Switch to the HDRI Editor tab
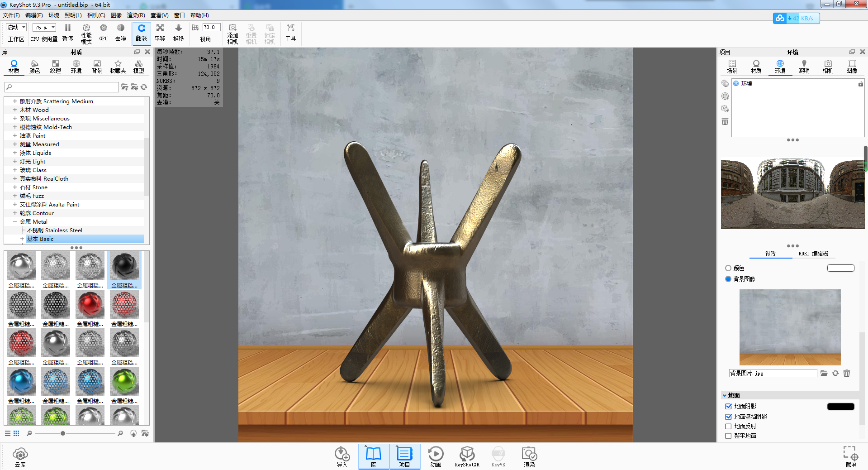Viewport: 868px width, 470px height. 813,254
